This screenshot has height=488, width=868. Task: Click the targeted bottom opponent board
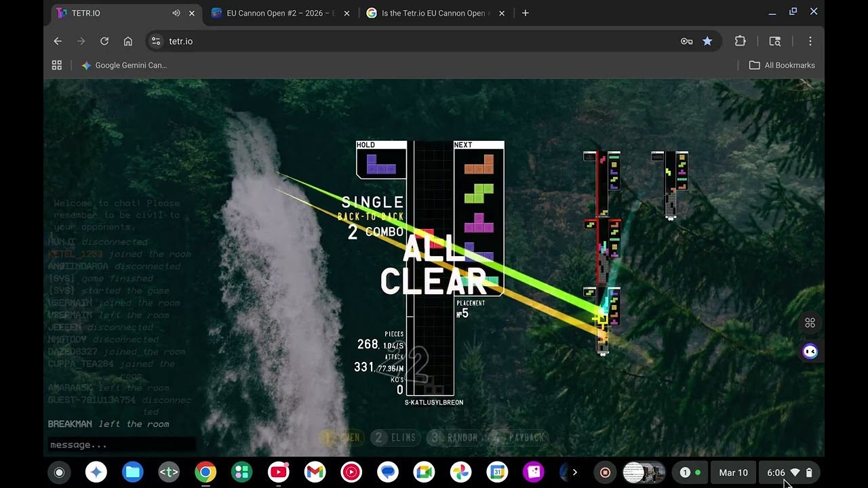[x=602, y=321]
